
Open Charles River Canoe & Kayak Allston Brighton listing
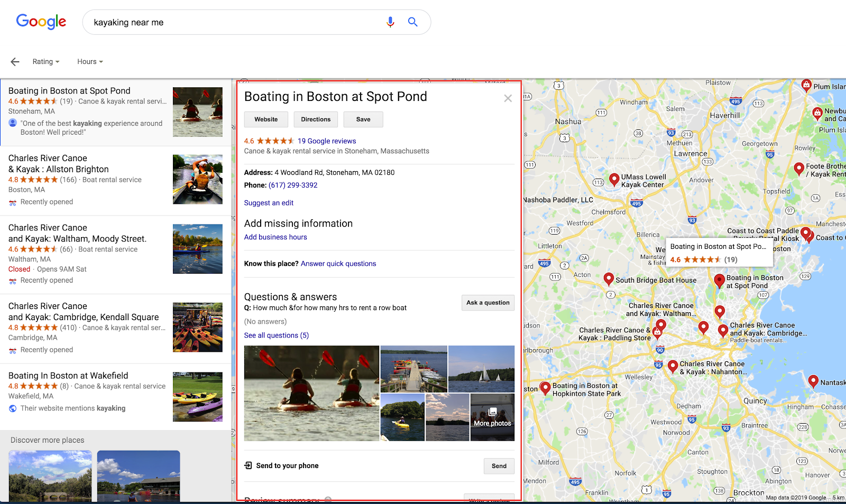click(116, 181)
